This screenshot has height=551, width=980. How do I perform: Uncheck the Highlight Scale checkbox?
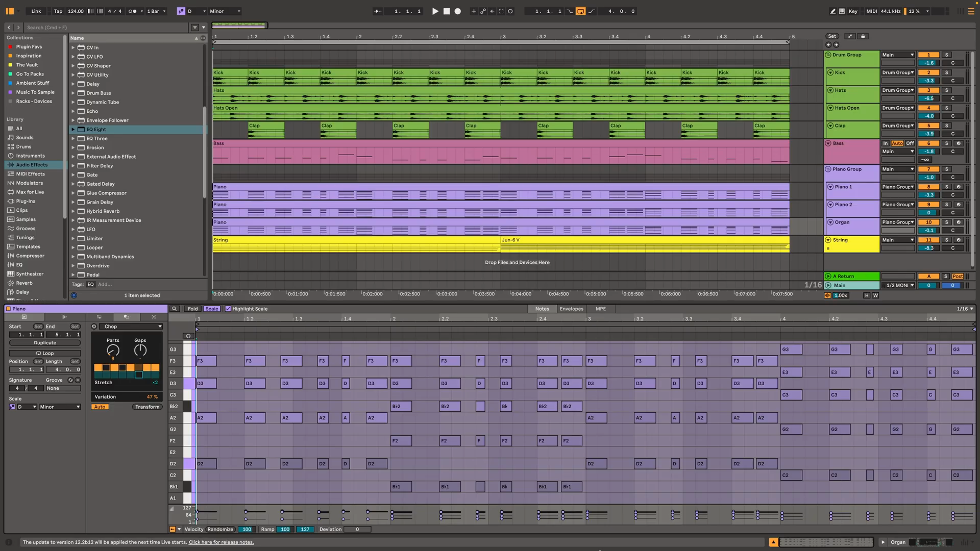(x=228, y=309)
